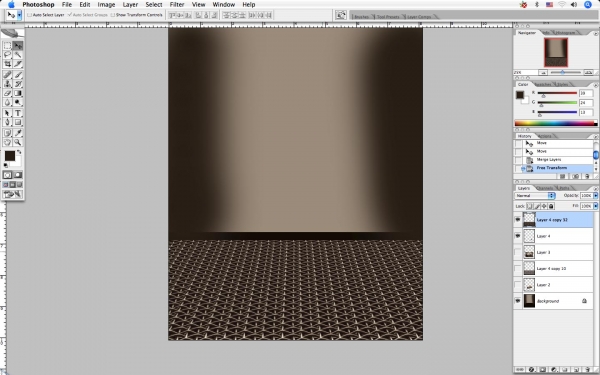Image resolution: width=600 pixels, height=375 pixels.
Task: Open the Window menu
Action: pyautogui.click(x=223, y=5)
